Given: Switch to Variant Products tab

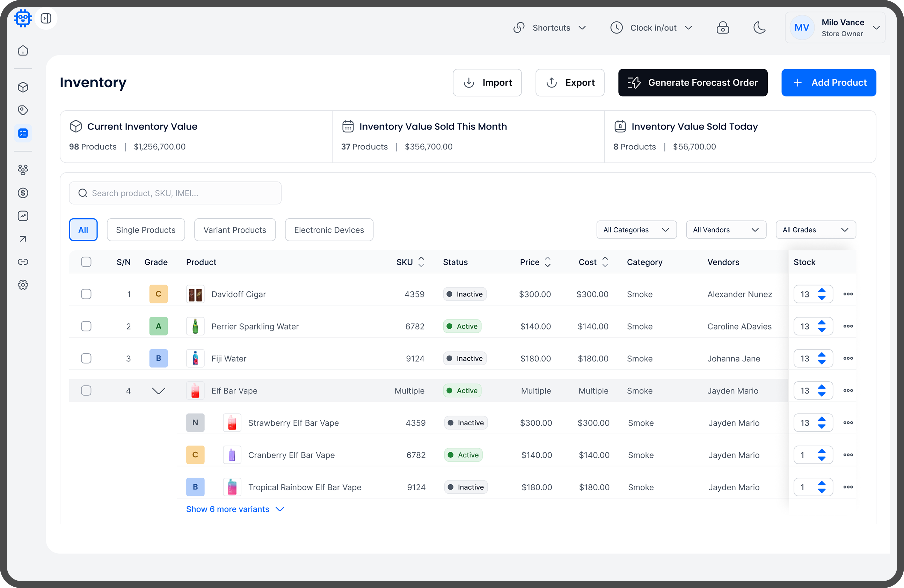Looking at the screenshot, I should (234, 230).
